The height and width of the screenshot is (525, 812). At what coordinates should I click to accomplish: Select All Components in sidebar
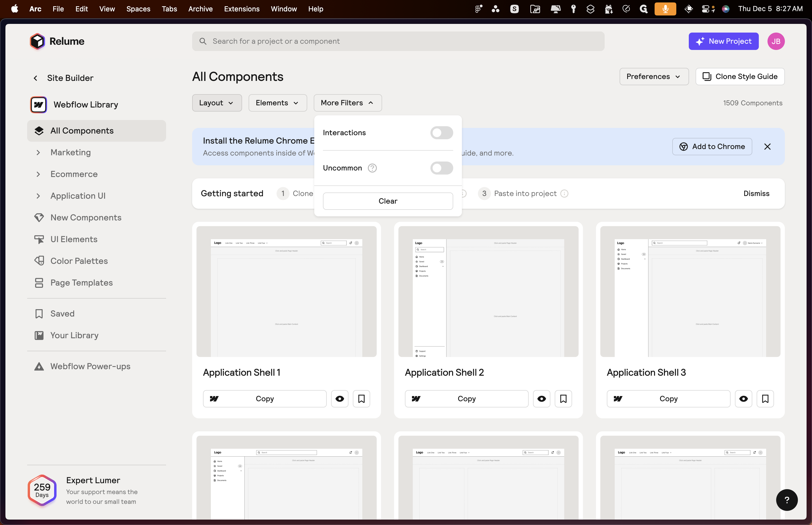pos(96,131)
